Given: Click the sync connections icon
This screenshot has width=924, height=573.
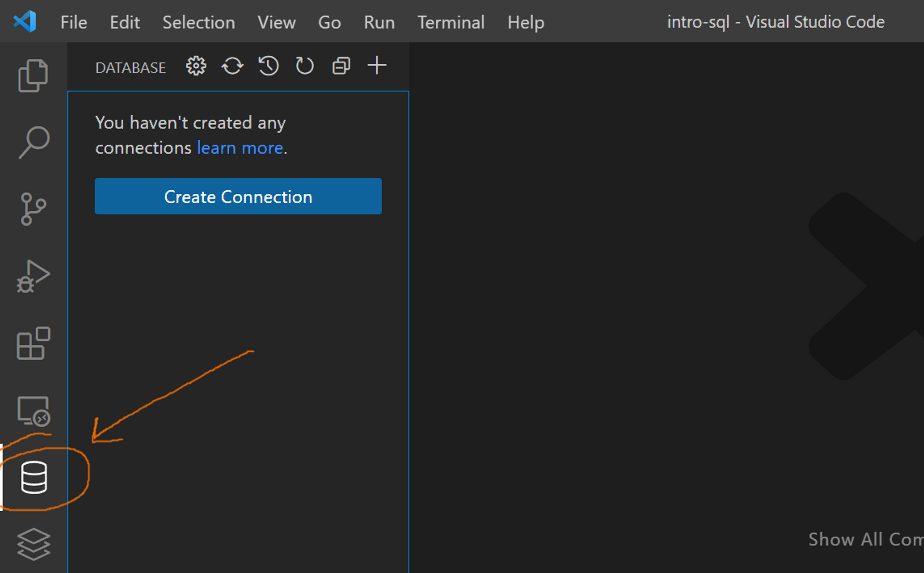Looking at the screenshot, I should coord(232,66).
